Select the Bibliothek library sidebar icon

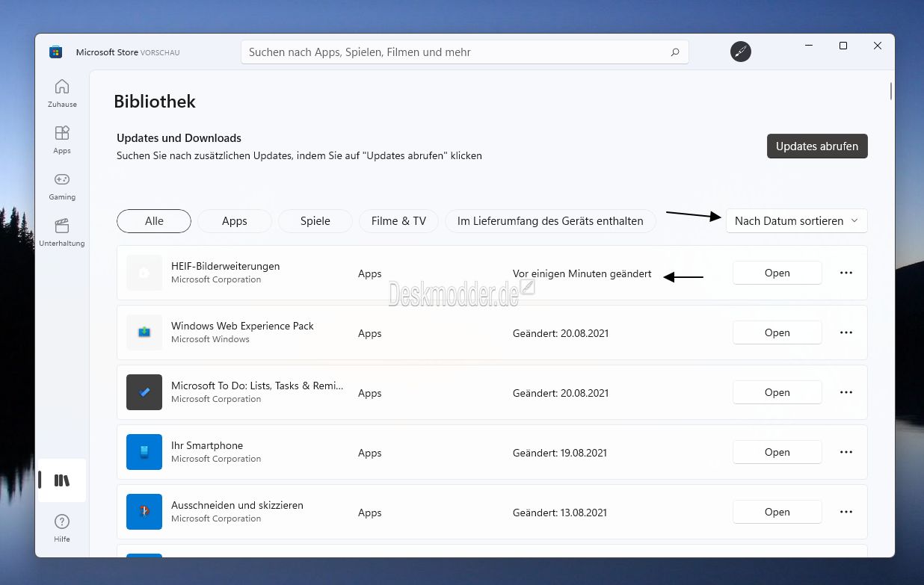(x=62, y=480)
